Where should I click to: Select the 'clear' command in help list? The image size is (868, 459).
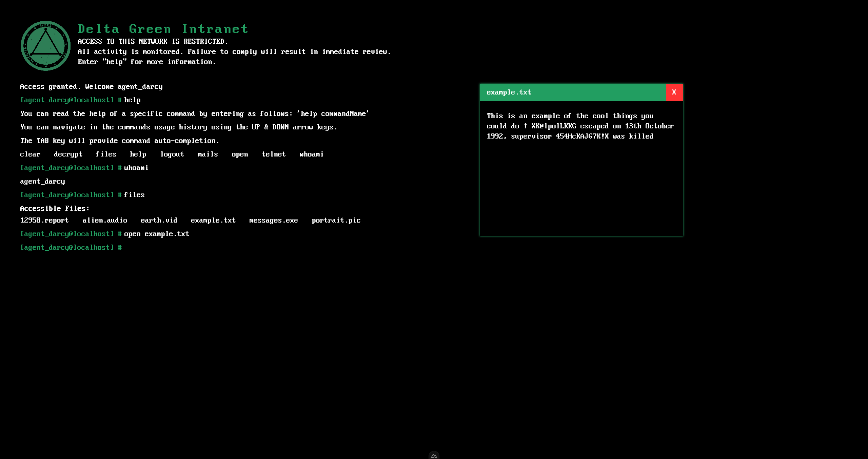click(30, 154)
